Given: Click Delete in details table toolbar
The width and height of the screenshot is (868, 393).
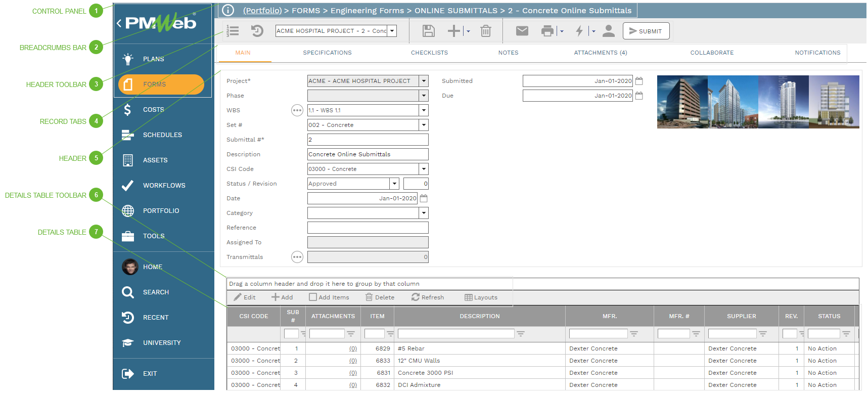Looking at the screenshot, I should [380, 297].
